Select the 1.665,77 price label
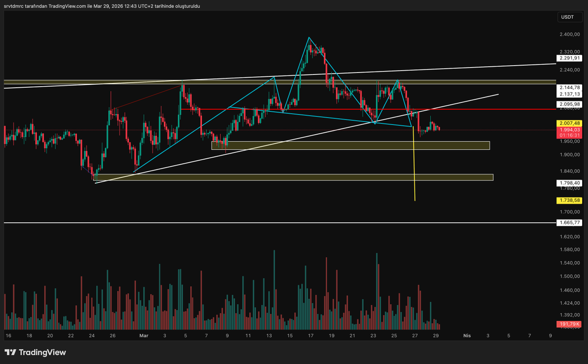The height and width of the screenshot is (364, 588). pyautogui.click(x=570, y=222)
